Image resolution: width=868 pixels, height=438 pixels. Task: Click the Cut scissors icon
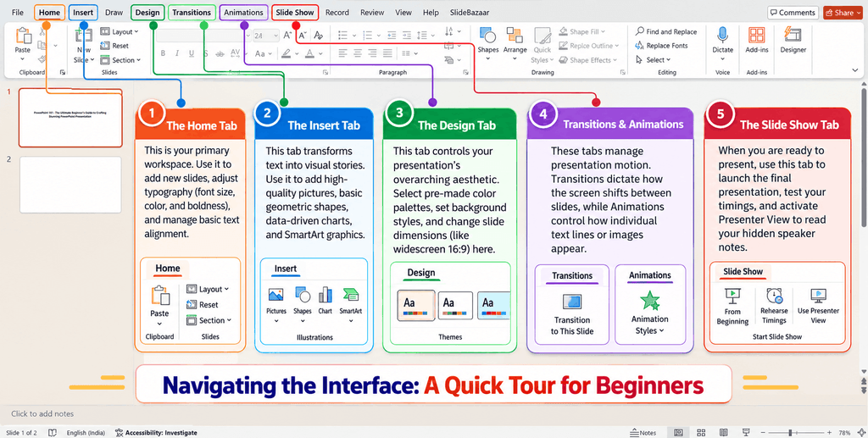[42, 31]
